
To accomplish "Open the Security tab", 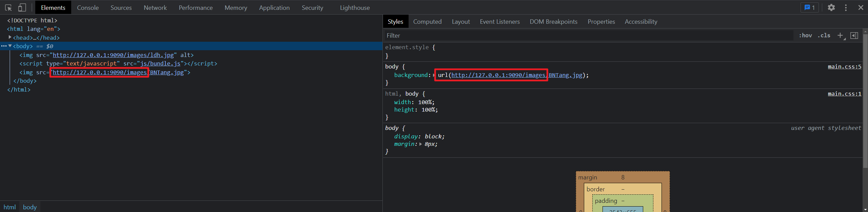I will point(312,7).
